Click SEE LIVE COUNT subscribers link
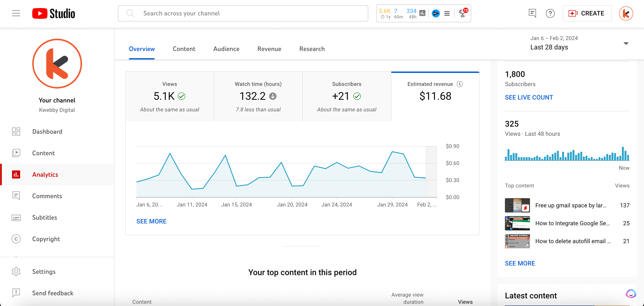This screenshot has width=644, height=306. click(530, 97)
